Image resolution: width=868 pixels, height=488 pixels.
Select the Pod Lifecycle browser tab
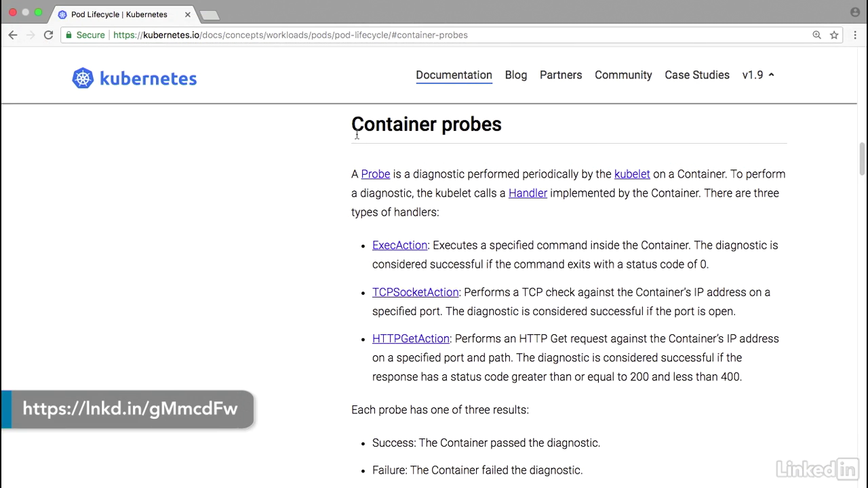pyautogui.click(x=123, y=14)
